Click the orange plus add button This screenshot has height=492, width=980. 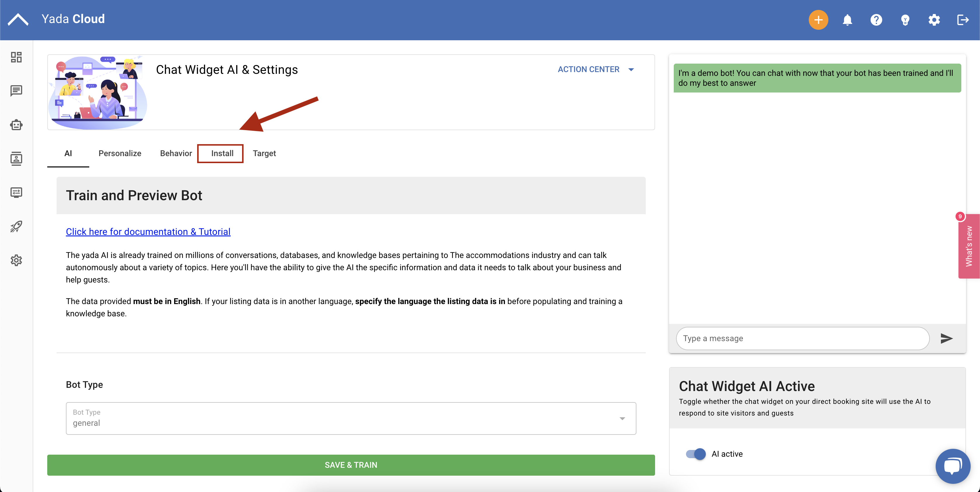(x=818, y=20)
